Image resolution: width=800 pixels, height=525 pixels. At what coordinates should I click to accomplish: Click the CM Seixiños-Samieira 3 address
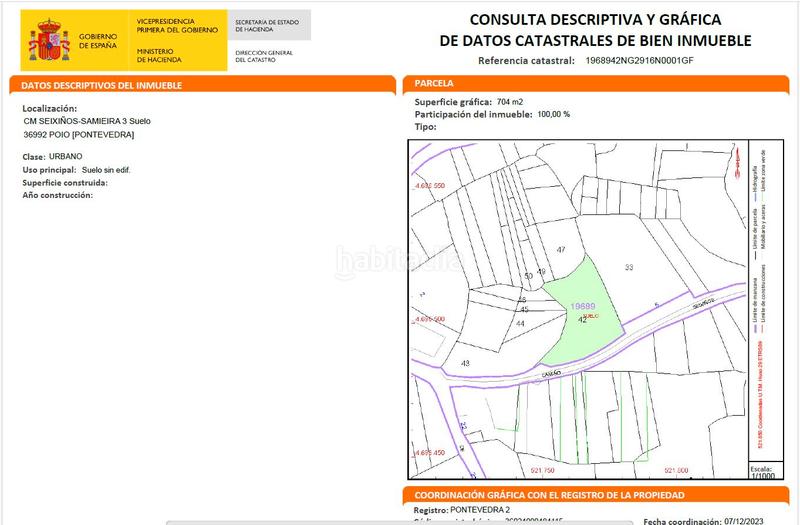point(87,121)
